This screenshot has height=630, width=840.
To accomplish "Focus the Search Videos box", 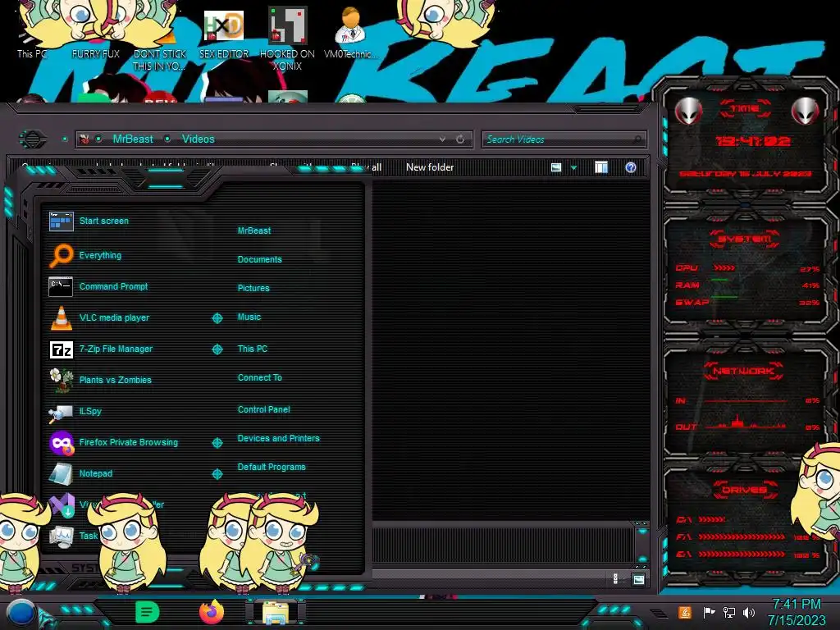I will 564,139.
